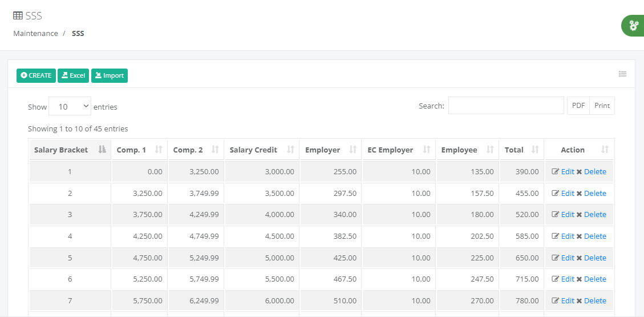Click delete X icon in bracket 5 row
This screenshot has height=317, width=644.
(x=579, y=258)
